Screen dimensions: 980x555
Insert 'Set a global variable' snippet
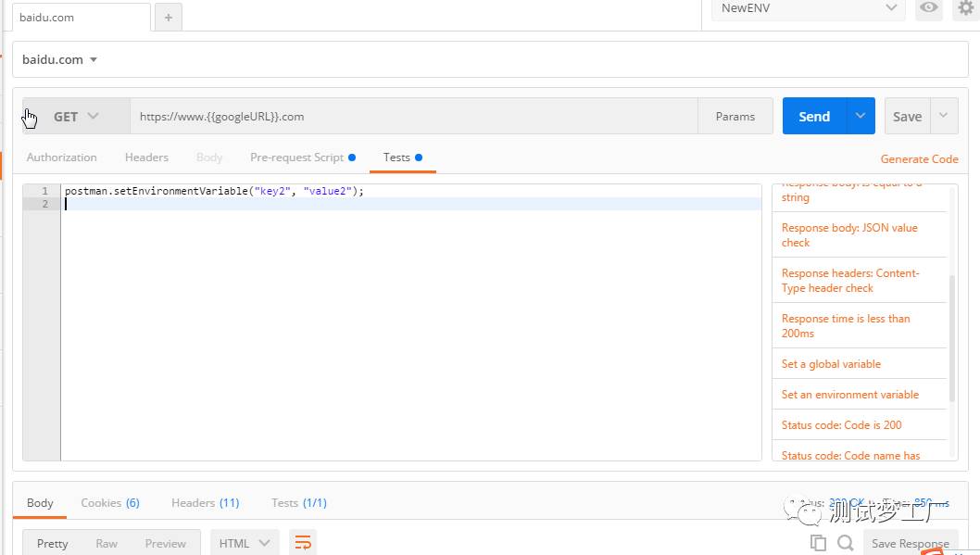[831, 364]
